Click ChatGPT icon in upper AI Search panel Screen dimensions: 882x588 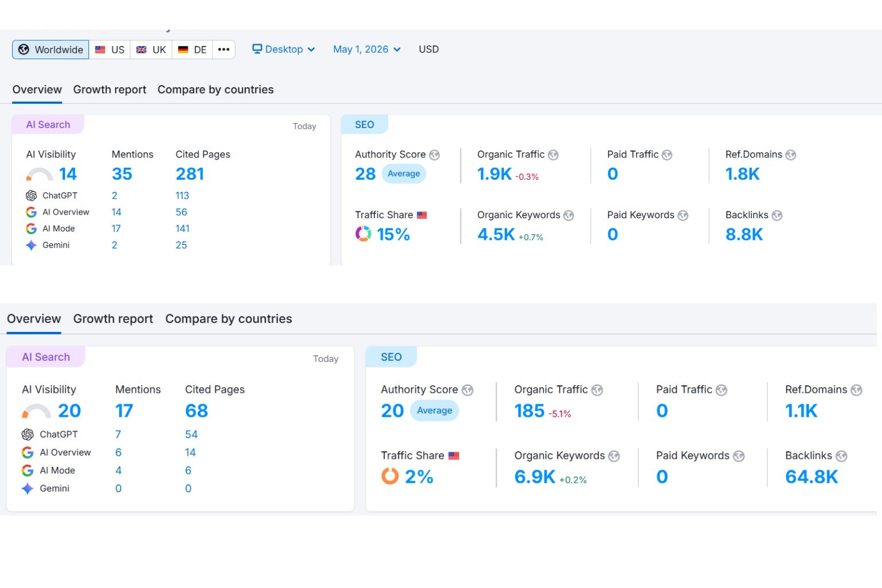tap(32, 196)
